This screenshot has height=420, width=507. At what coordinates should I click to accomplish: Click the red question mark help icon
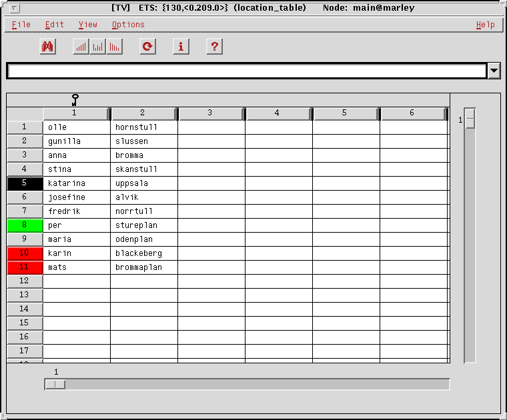[214, 47]
